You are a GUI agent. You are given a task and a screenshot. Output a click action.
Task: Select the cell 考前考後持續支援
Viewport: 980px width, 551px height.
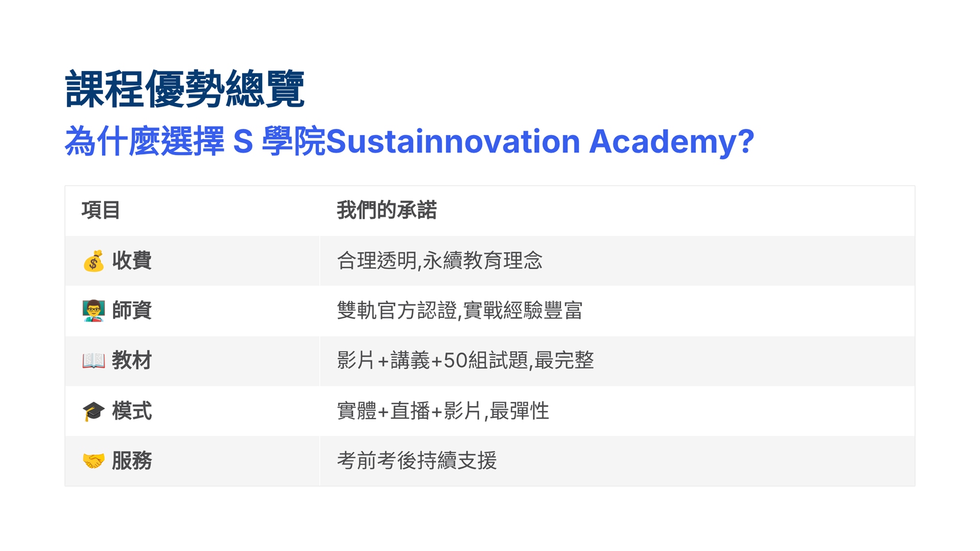coord(417,460)
